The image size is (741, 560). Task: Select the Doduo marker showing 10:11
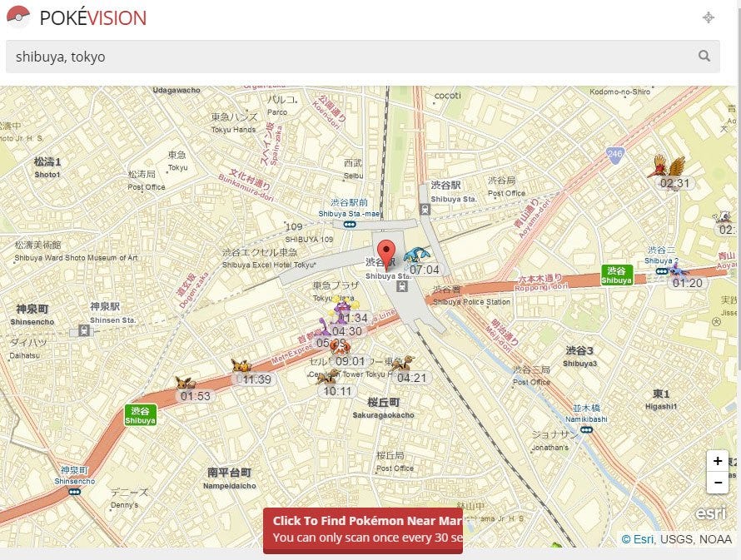pyautogui.click(x=327, y=377)
